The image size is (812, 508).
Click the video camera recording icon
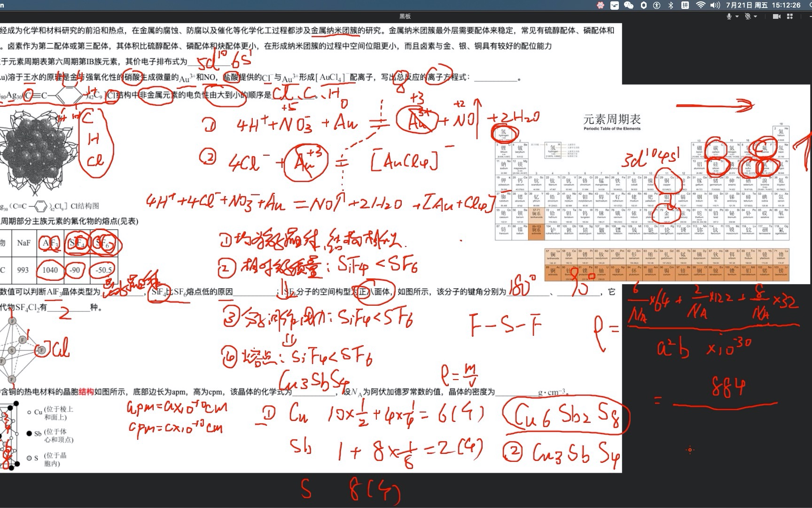pos(777,16)
